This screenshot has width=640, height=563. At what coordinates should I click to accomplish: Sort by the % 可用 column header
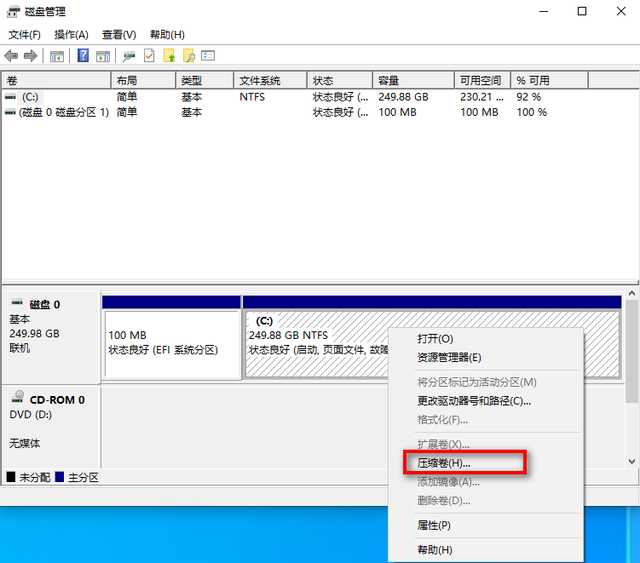point(549,80)
